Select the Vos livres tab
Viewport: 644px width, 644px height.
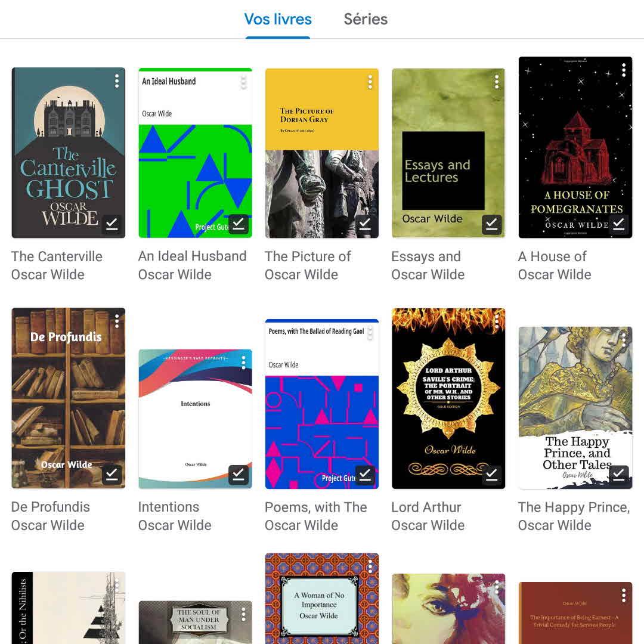click(278, 19)
